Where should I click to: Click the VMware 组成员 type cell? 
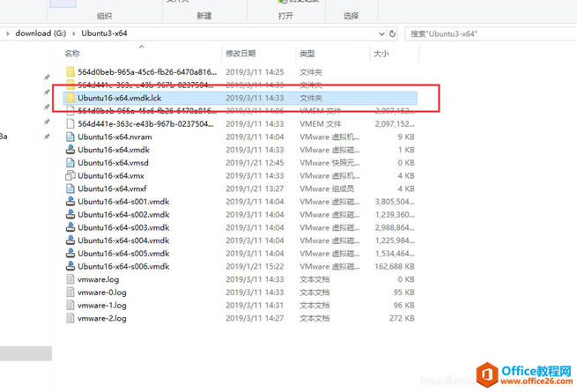pyautogui.click(x=327, y=189)
